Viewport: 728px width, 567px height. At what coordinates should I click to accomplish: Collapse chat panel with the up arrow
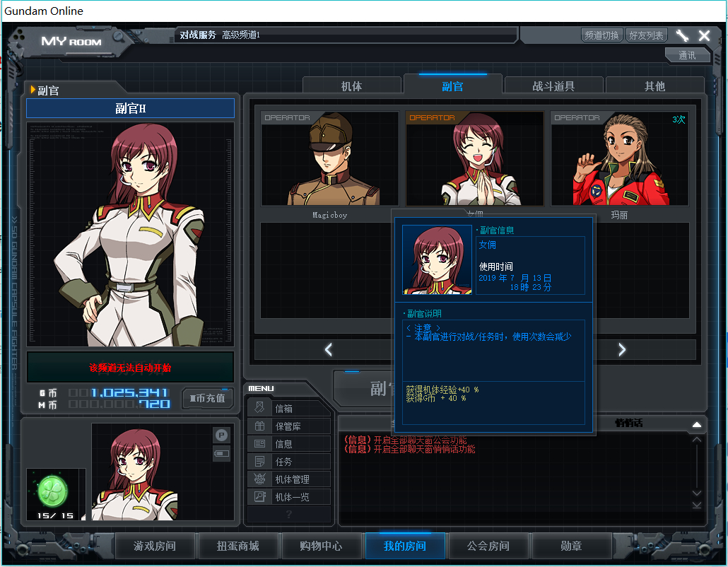[697, 424]
